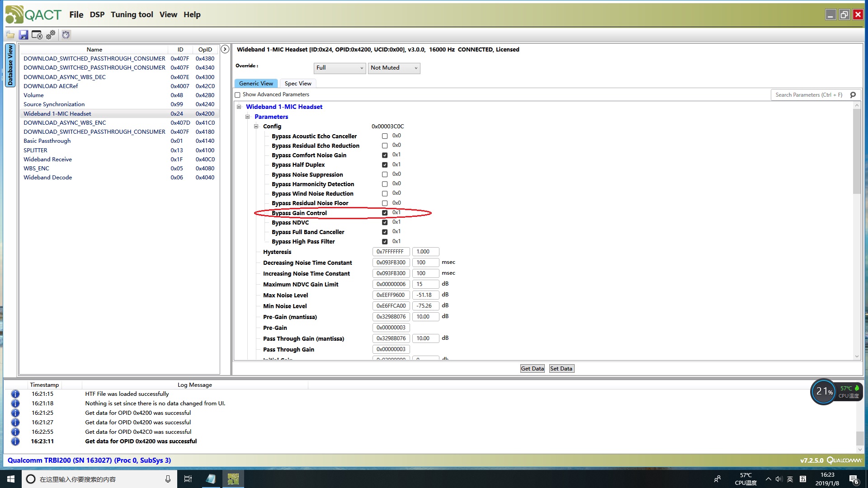868x488 pixels.
Task: Open the Help menu
Action: [x=192, y=14]
